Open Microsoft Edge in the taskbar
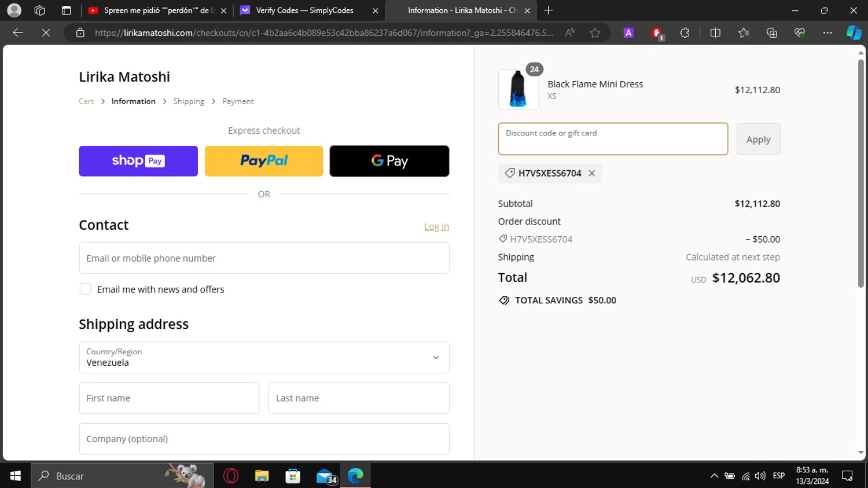Image resolution: width=868 pixels, height=488 pixels. [355, 476]
